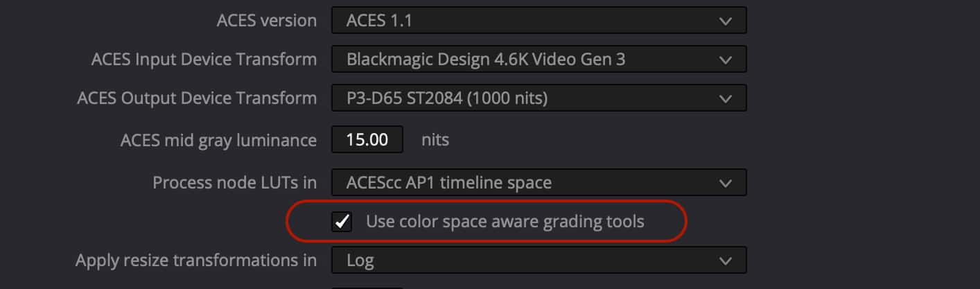
Task: Click the chevron arrow on ACES version dropdown
Action: [x=725, y=21]
